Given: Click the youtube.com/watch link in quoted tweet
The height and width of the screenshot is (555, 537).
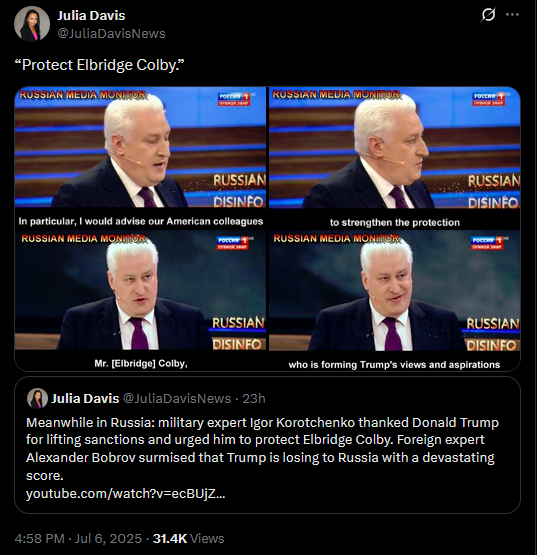Looking at the screenshot, I should click(125, 493).
